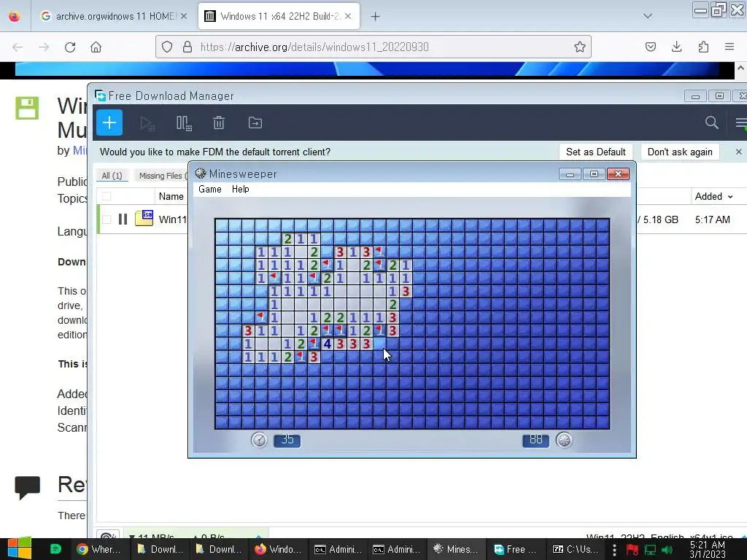Switch to the Windows 11 x64 22H2 tab
Image resolution: width=747 pixels, height=560 pixels.
coord(279,16)
